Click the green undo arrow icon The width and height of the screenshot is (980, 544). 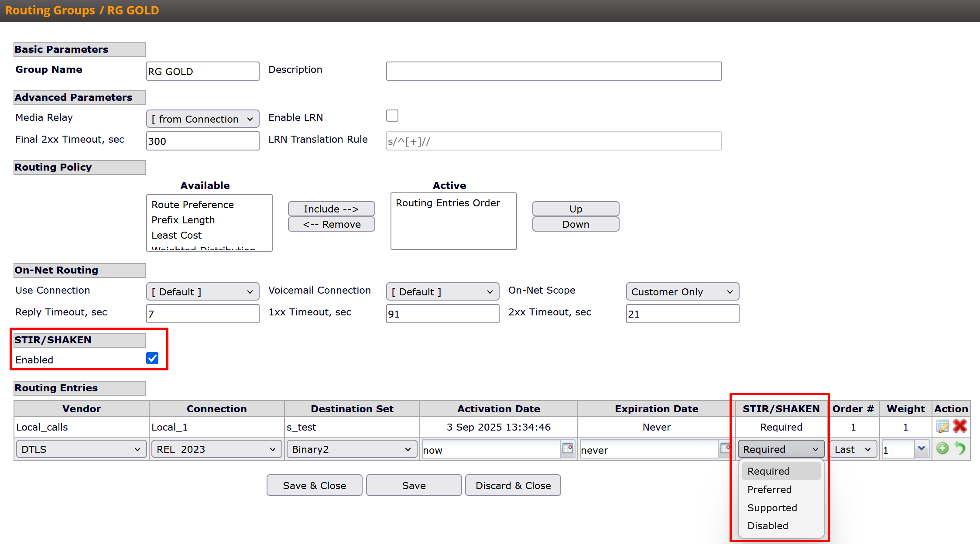pyautogui.click(x=960, y=448)
